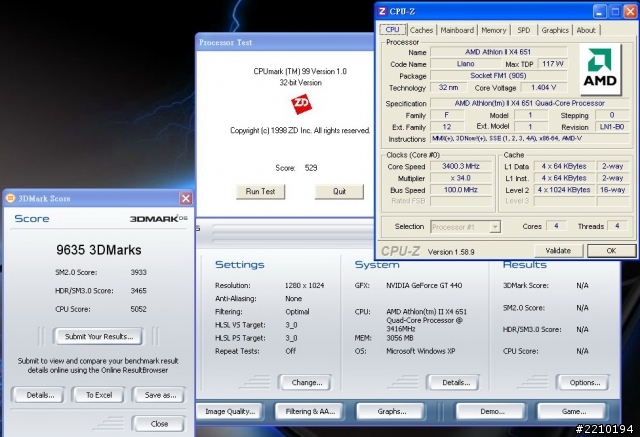Click the CPU-Z title bar icon
Viewport: 640px width, 437px height.
point(382,11)
